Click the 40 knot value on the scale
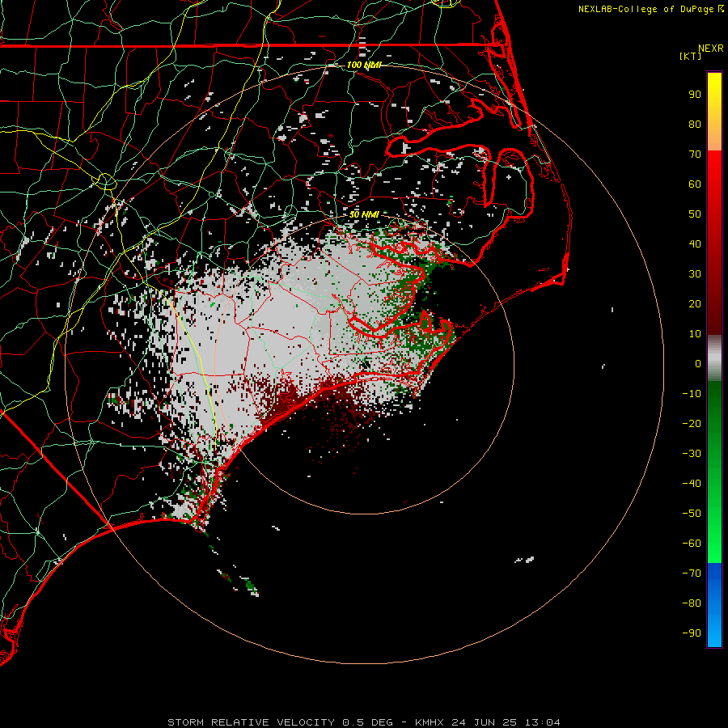 (695, 244)
